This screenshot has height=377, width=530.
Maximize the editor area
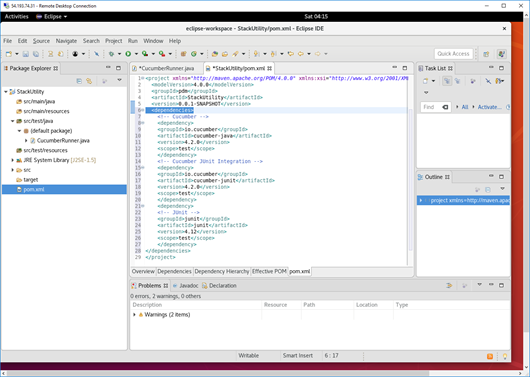tap(405, 68)
